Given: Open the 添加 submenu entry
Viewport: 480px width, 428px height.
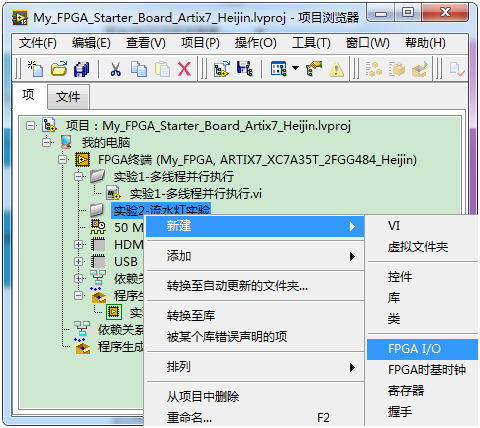Looking at the screenshot, I should 255,256.
